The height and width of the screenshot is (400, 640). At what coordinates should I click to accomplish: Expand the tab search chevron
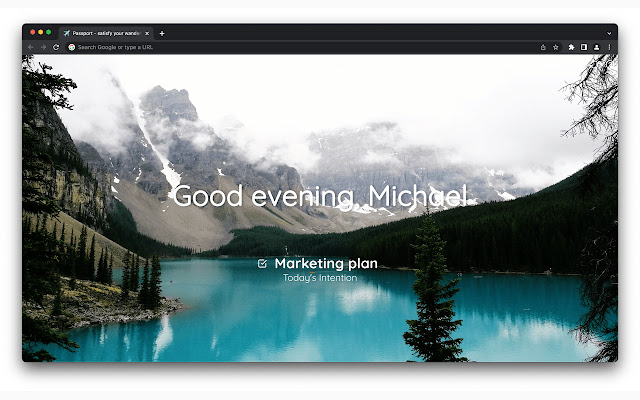pos(609,33)
